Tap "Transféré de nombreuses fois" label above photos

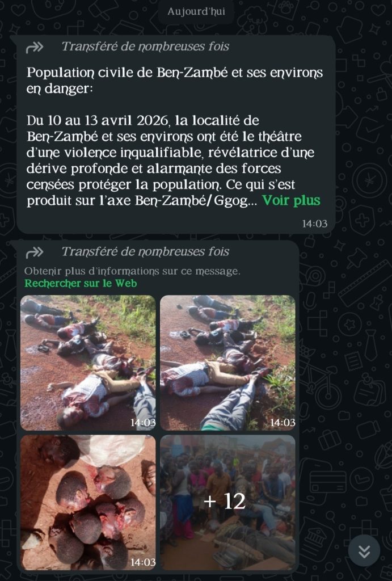click(145, 252)
